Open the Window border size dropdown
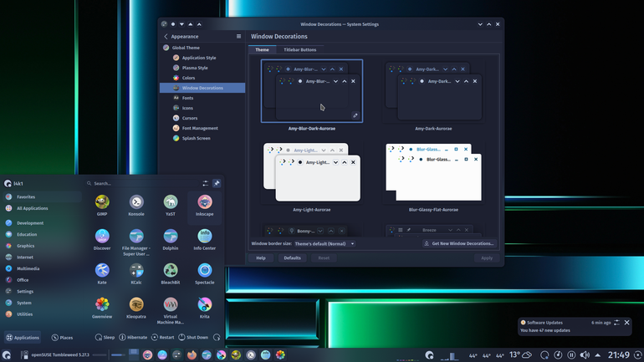This screenshot has height=362, width=644. tap(324, 244)
